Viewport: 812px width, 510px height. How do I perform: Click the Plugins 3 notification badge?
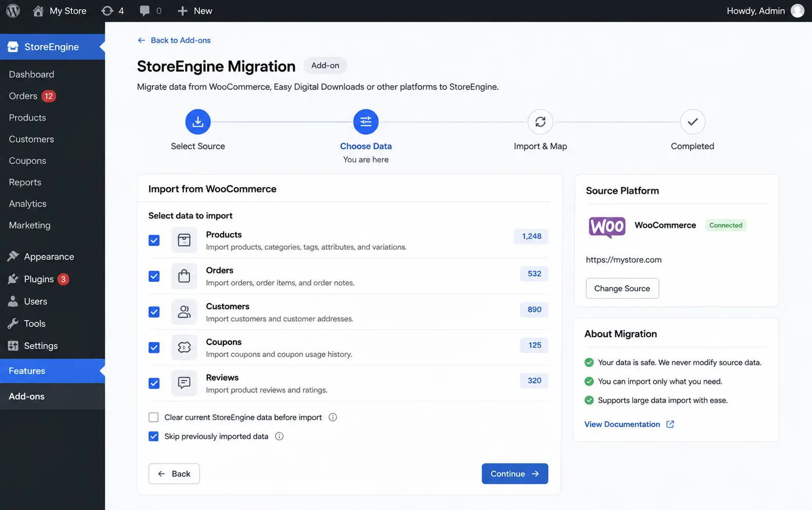tap(63, 279)
